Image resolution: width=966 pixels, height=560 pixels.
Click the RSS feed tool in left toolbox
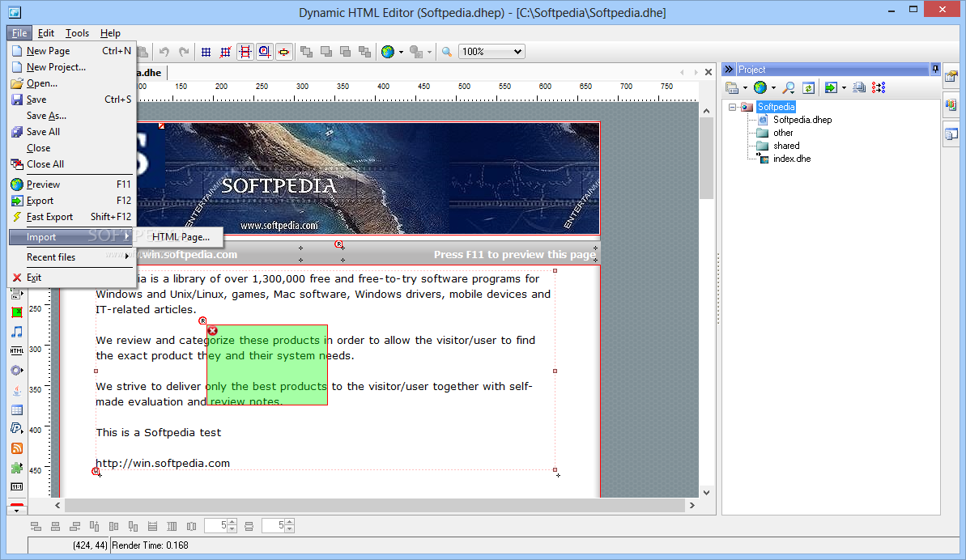[17, 448]
